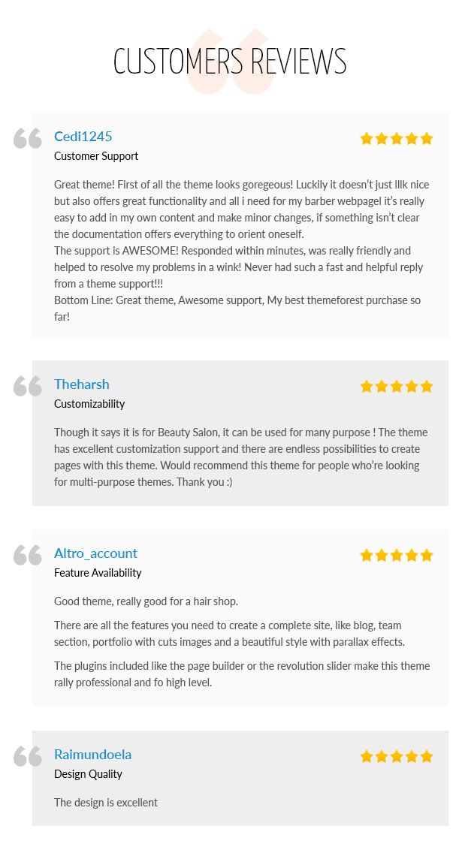Click the fifth star of Cedi1245's rating
The height and width of the screenshot is (868, 462).
pos(427,138)
